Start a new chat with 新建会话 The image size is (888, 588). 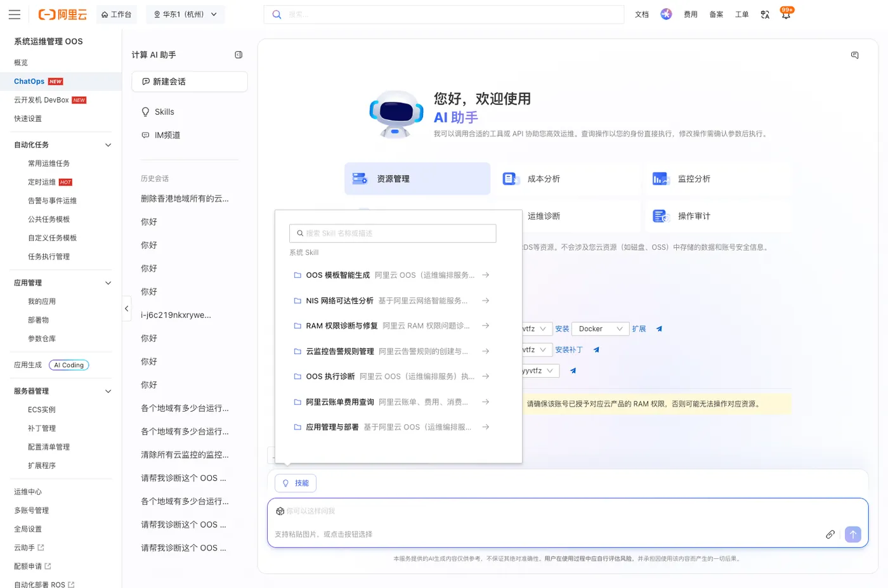[x=190, y=82]
